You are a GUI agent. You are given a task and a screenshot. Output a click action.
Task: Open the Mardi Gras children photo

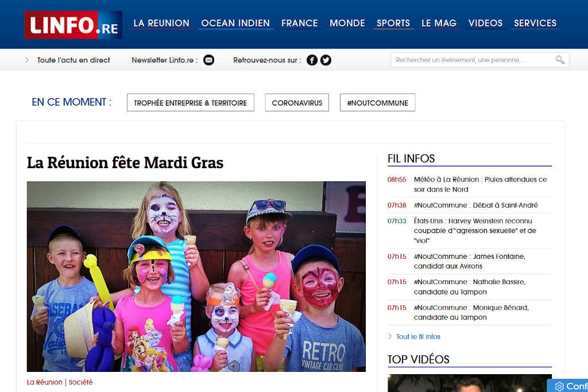tap(196, 277)
